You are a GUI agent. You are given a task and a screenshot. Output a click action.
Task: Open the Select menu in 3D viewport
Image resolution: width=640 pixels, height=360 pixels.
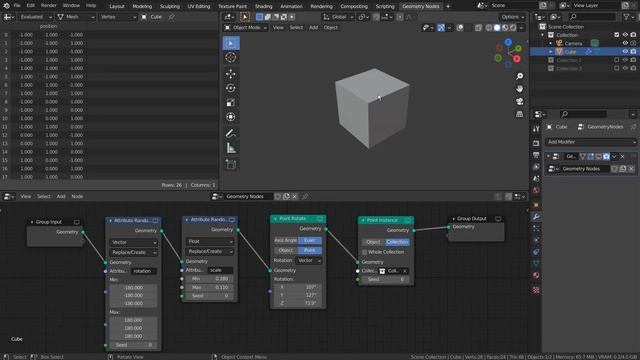[x=296, y=28]
